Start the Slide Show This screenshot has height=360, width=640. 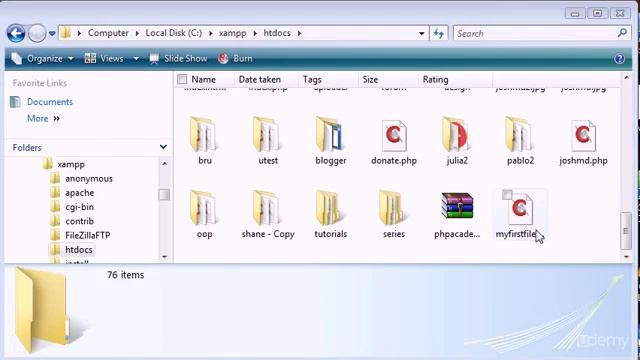click(x=178, y=59)
